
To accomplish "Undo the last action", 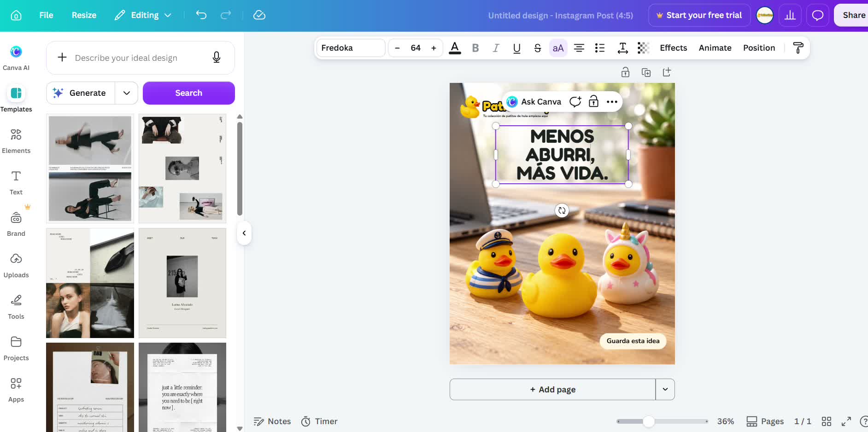I will [201, 15].
